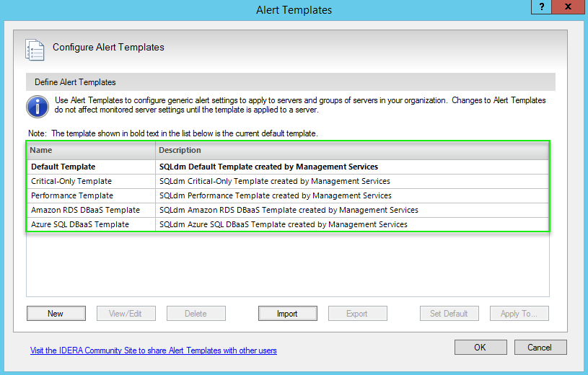
Task: Click the Configure Alert Templates document icon
Action: 35,48
